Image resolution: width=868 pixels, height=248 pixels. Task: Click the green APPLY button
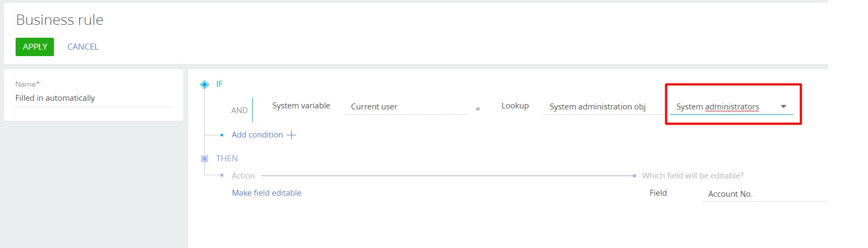[35, 47]
